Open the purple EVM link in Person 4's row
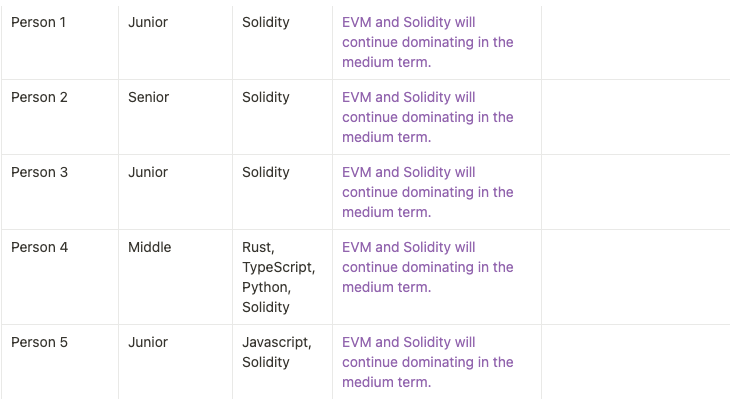 [x=427, y=267]
